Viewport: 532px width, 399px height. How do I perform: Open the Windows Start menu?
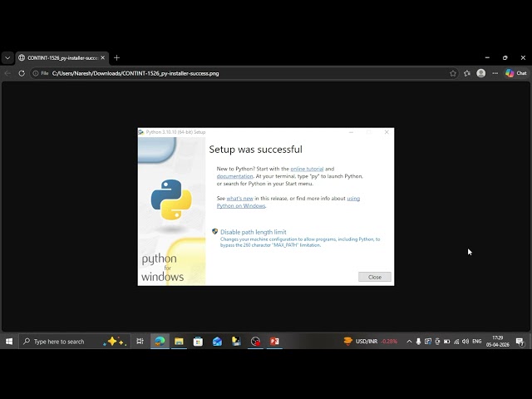point(9,342)
